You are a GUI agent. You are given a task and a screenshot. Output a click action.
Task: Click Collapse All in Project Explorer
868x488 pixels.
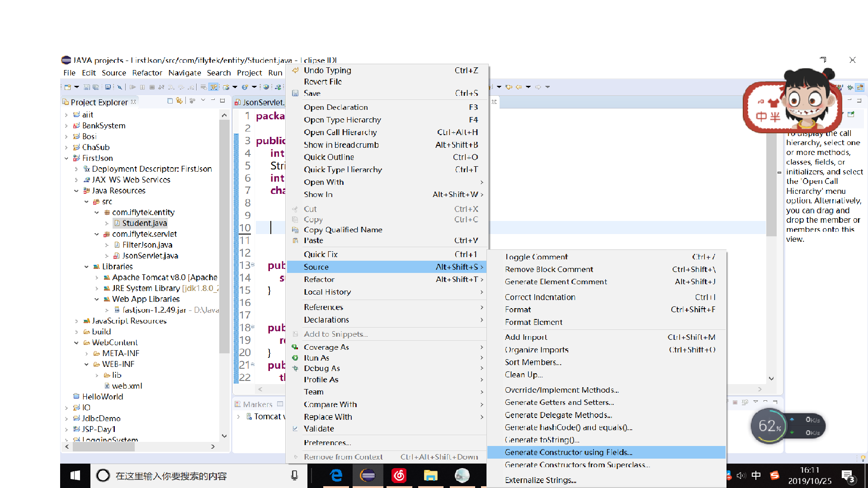[x=170, y=101]
